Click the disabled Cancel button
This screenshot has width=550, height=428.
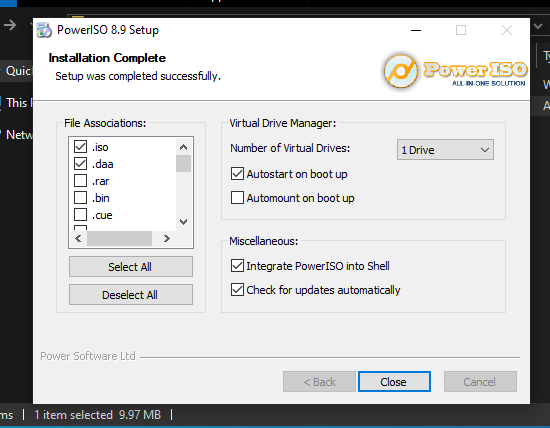click(x=480, y=382)
